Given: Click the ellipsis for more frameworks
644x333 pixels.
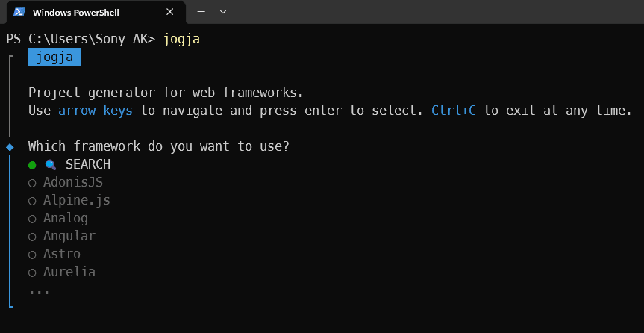Looking at the screenshot, I should [x=39, y=293].
